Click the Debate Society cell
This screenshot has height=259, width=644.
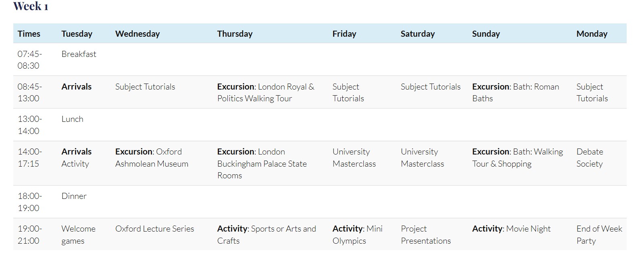pos(589,158)
